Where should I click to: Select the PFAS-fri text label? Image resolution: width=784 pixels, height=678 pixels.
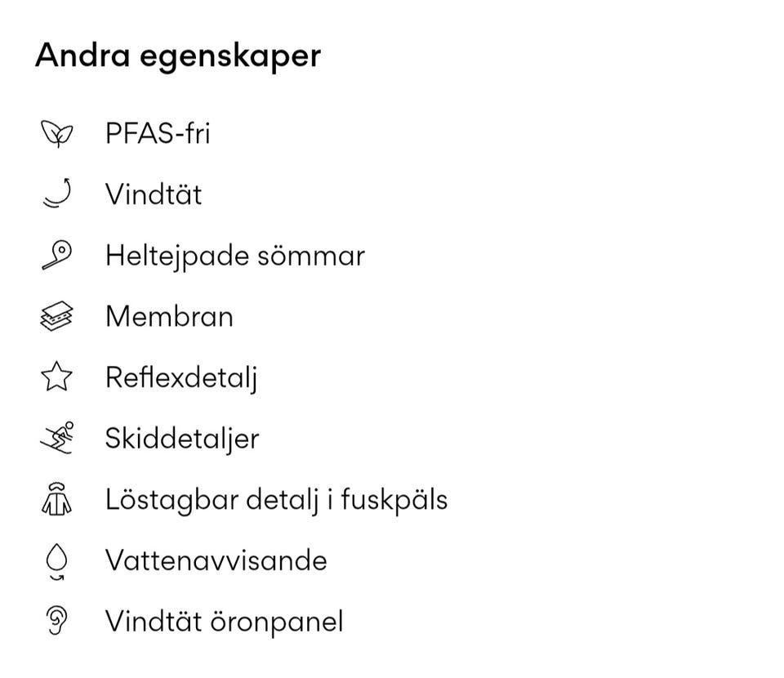coord(158,133)
